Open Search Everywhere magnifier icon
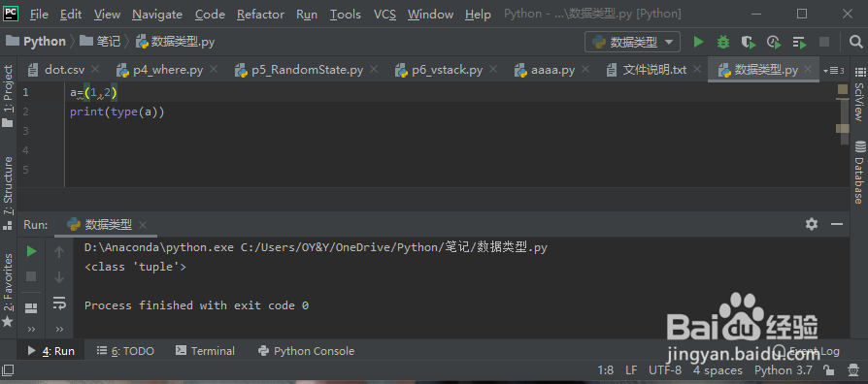868x384 pixels. [x=855, y=42]
